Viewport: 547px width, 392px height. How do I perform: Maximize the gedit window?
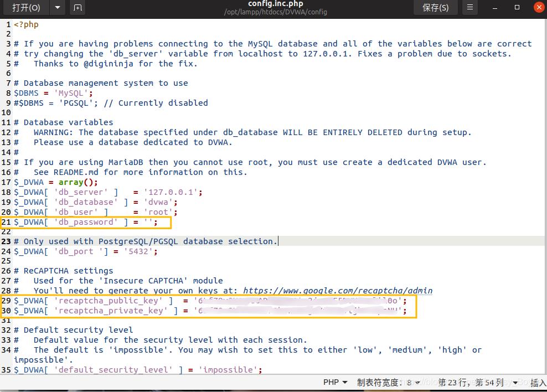click(517, 7)
